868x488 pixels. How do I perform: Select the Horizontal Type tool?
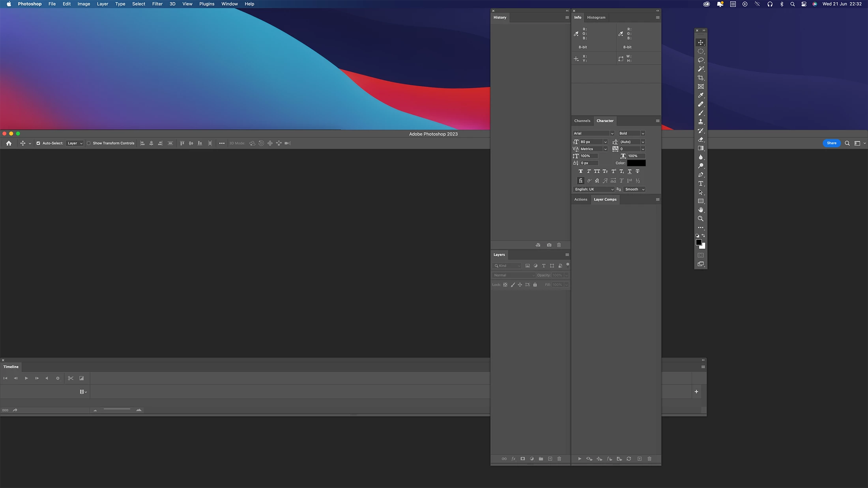coord(700,183)
